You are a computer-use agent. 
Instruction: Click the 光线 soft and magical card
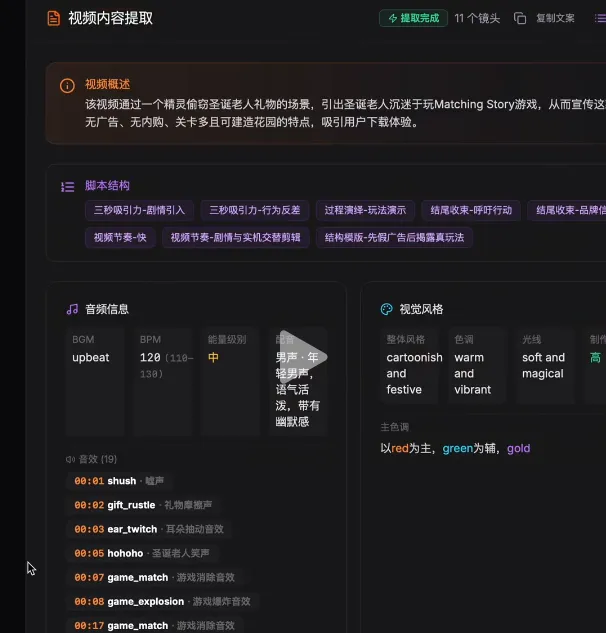click(x=545, y=365)
